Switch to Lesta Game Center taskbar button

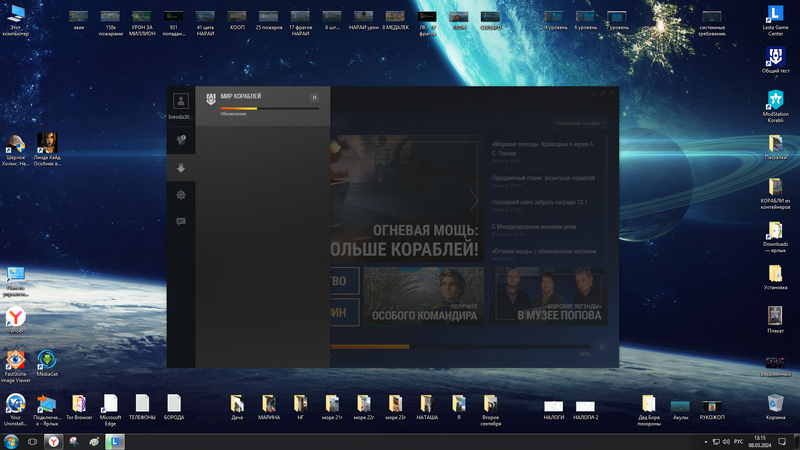(x=115, y=442)
